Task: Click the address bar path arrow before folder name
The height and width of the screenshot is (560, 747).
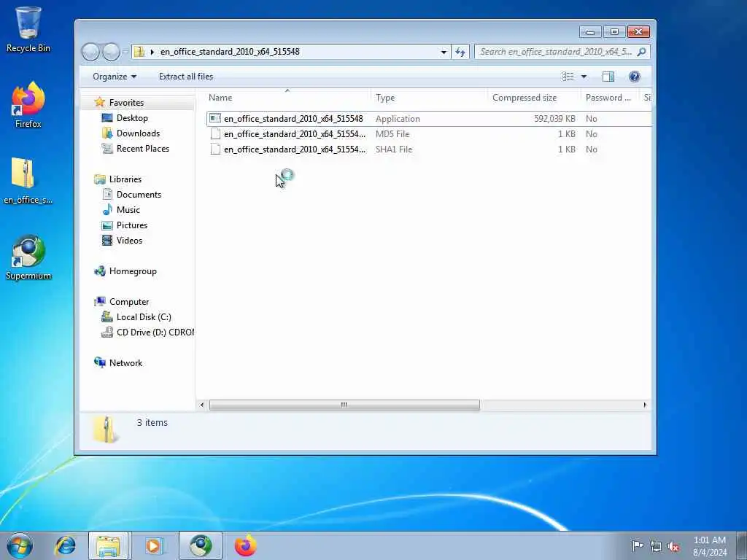Action: point(152,52)
